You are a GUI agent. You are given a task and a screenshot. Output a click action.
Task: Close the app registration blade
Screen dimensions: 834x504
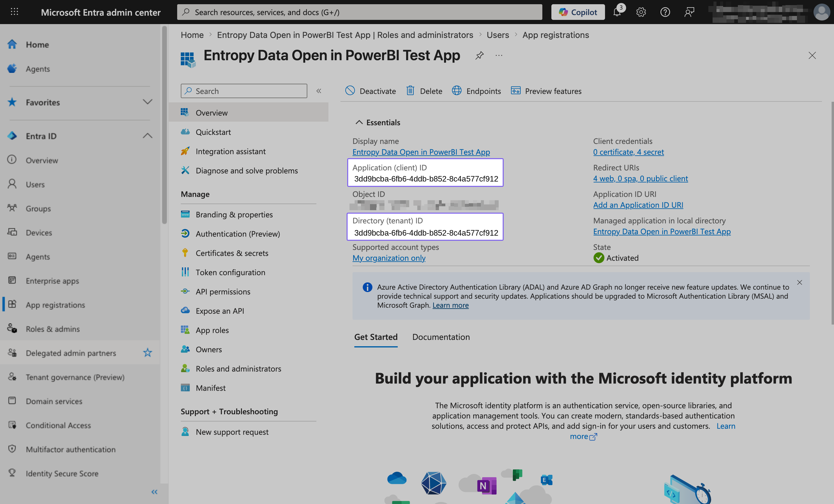click(x=812, y=55)
